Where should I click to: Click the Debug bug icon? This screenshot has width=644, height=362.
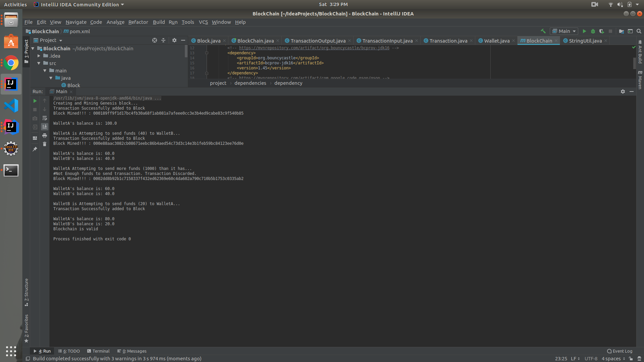click(593, 31)
